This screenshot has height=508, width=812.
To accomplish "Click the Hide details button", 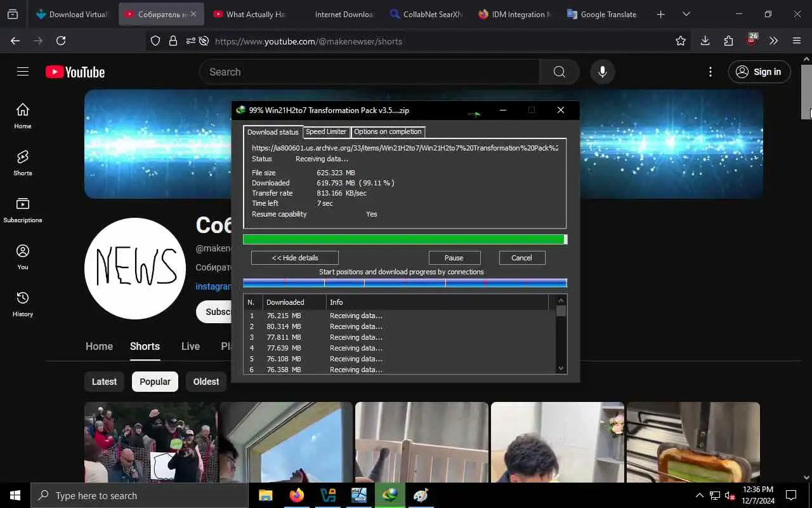I will pos(295,258).
